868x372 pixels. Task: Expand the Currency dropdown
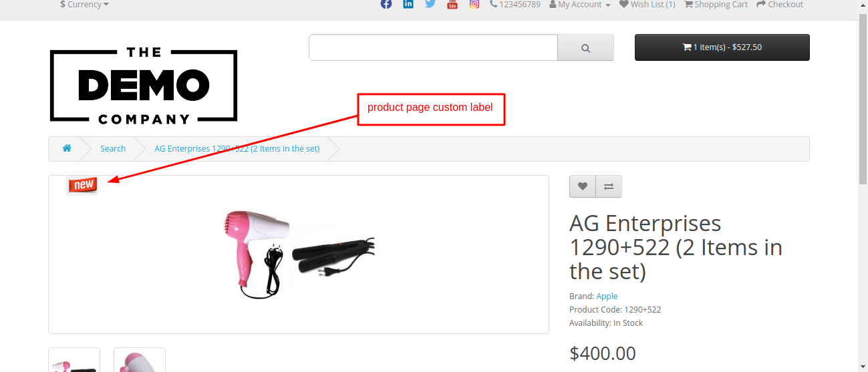point(84,5)
